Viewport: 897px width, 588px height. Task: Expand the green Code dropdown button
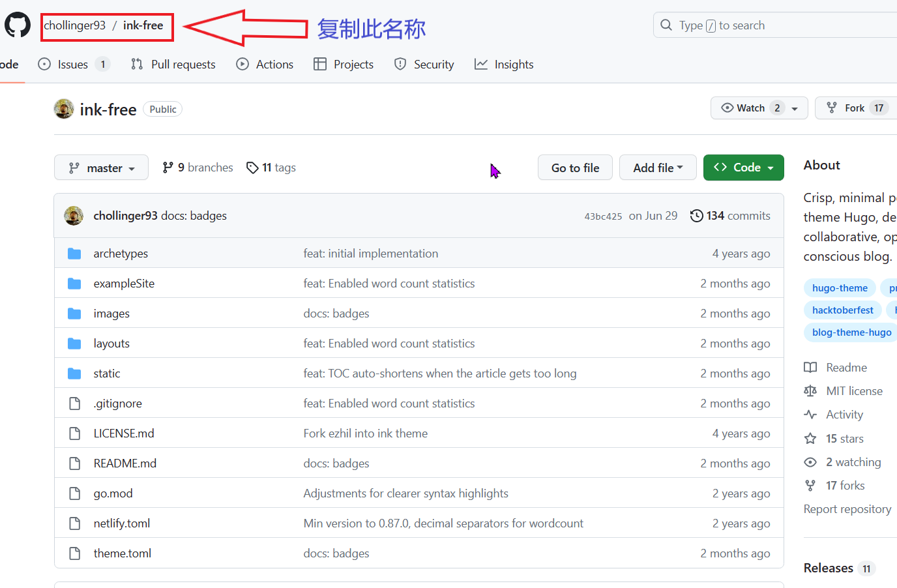point(743,168)
